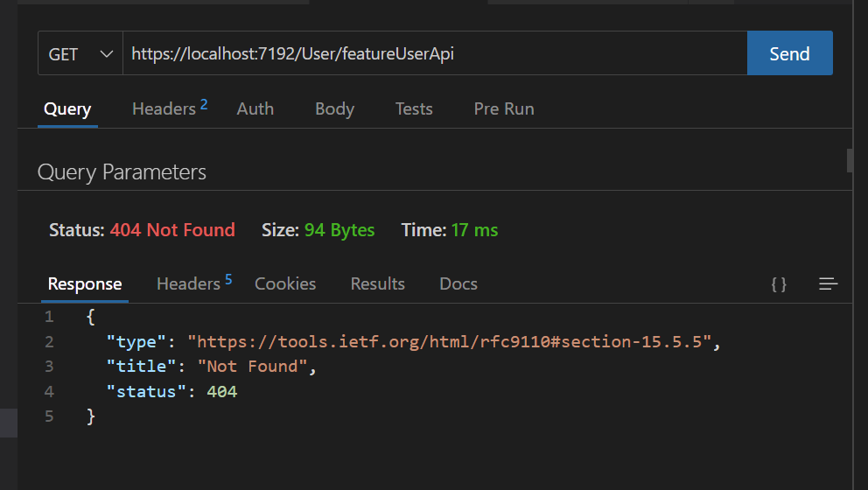The height and width of the screenshot is (490, 868).
Task: Click the ietf.org rfc9110 link in response
Action: point(449,341)
